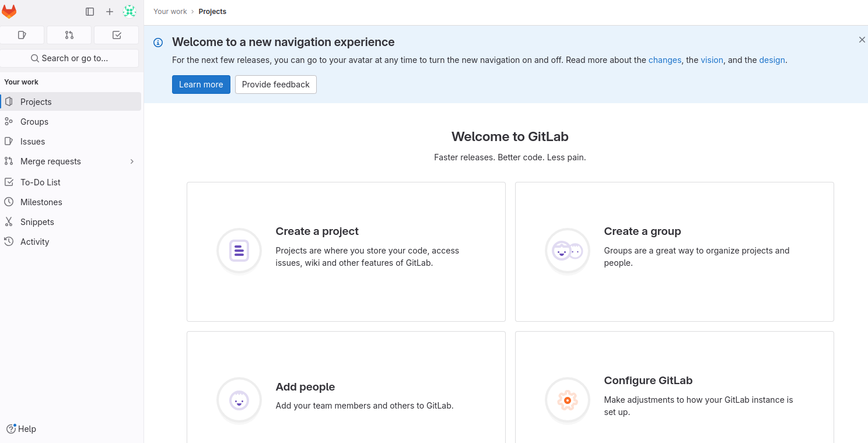Viewport: 868px width, 443px height.
Task: Click the Help question mark icon
Action: 10,429
